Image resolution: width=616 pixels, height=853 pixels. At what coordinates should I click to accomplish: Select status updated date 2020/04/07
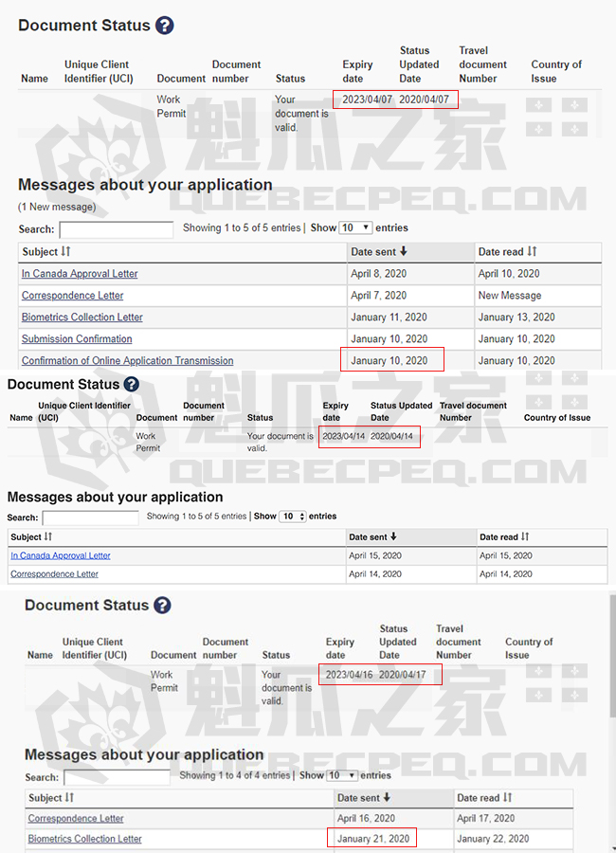pyautogui.click(x=424, y=100)
